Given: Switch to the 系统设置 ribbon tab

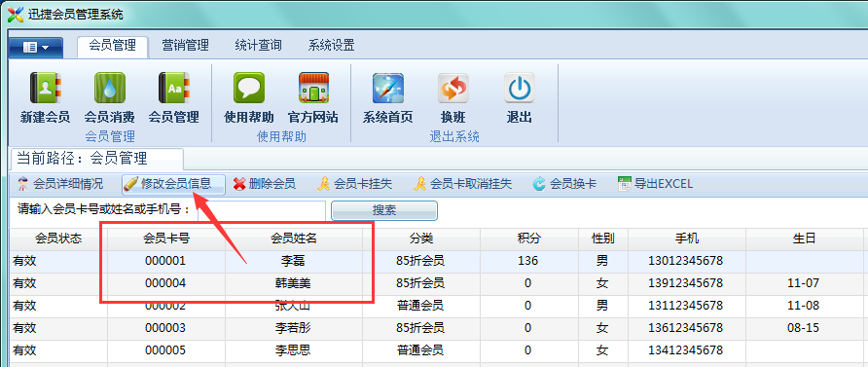Looking at the screenshot, I should (x=331, y=46).
